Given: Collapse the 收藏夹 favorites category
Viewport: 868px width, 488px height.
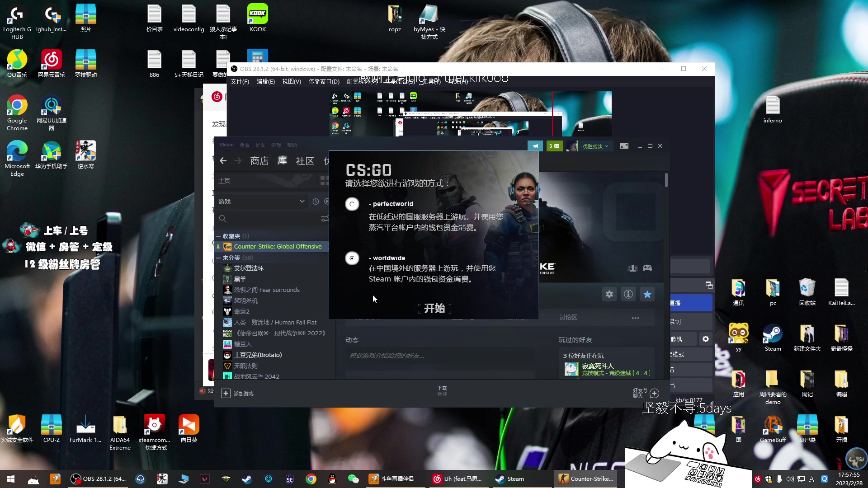Looking at the screenshot, I should pos(218,236).
